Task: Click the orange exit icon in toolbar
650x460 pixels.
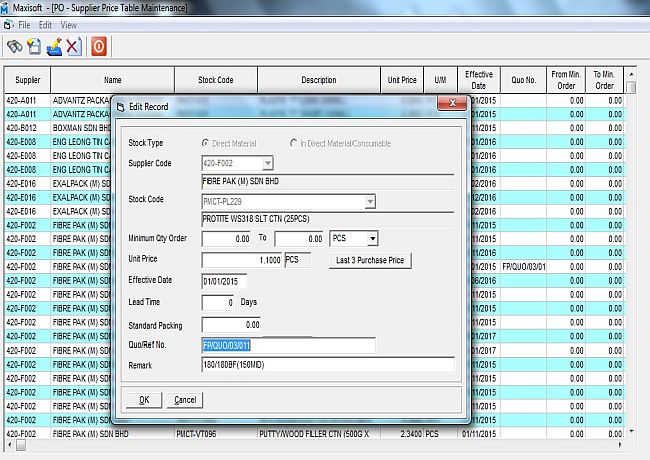Action: point(99,46)
